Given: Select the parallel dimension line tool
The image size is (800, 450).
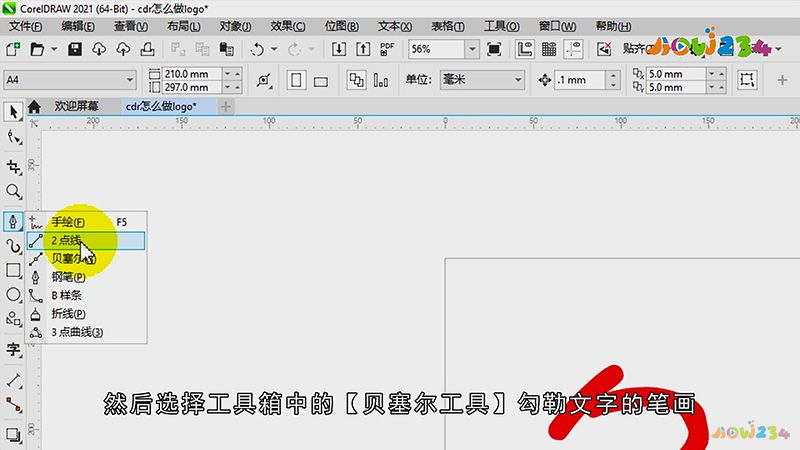Looking at the screenshot, I should (x=13, y=380).
